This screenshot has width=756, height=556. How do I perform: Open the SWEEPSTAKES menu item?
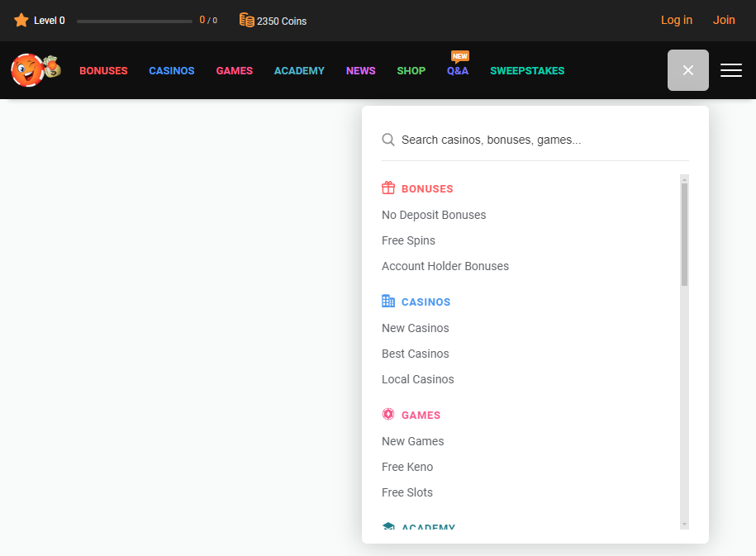526,71
